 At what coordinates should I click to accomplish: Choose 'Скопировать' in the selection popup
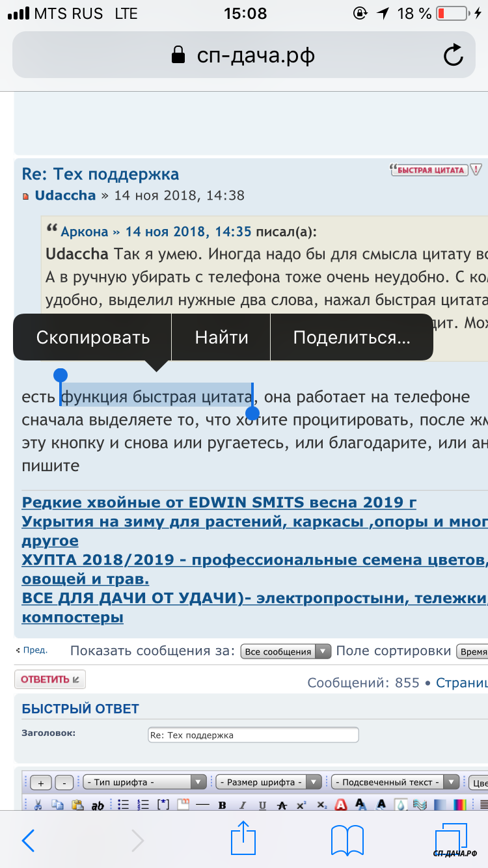coord(93,338)
